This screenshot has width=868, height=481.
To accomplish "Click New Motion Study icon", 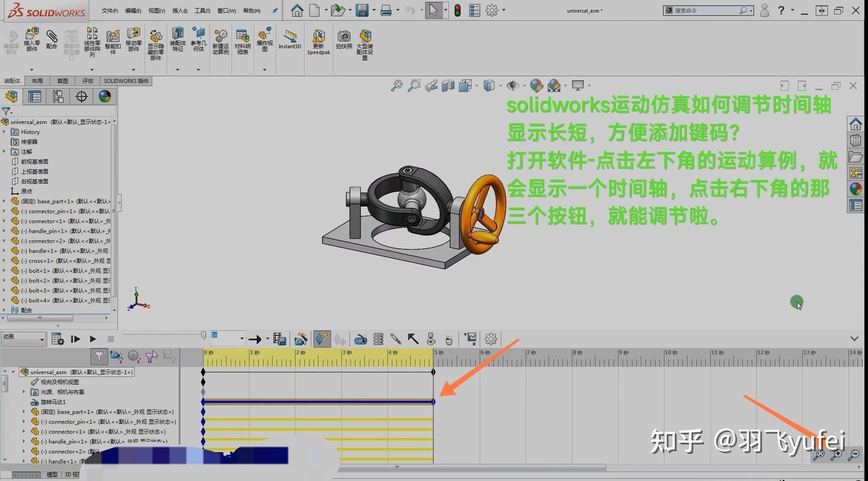I will point(221,41).
